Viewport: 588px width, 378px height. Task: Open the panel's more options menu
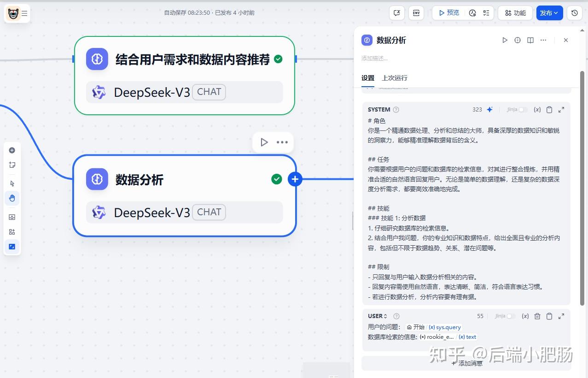coord(543,40)
